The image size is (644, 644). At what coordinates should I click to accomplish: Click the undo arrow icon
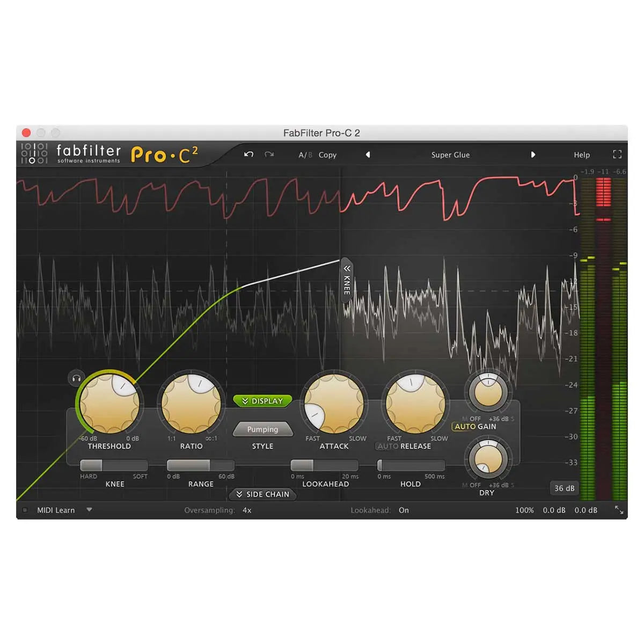click(248, 155)
